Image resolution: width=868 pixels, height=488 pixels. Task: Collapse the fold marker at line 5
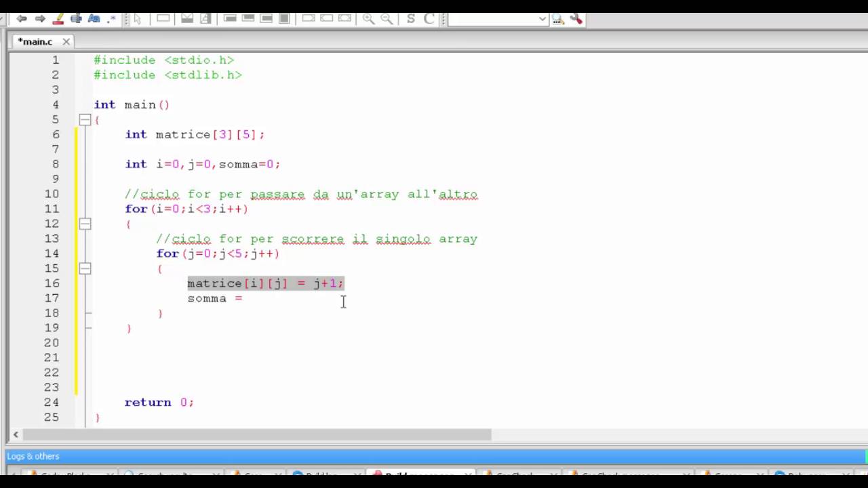point(85,119)
